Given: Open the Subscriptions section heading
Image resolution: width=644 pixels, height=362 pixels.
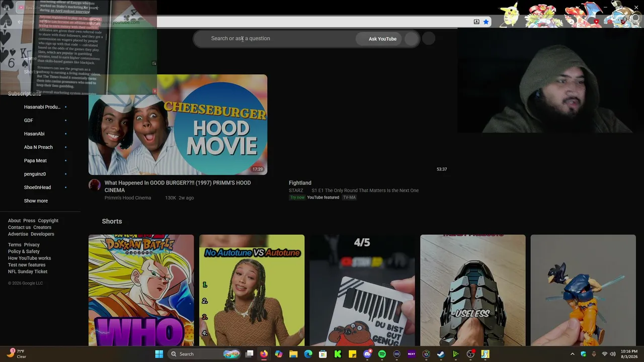Looking at the screenshot, I should [x=24, y=94].
